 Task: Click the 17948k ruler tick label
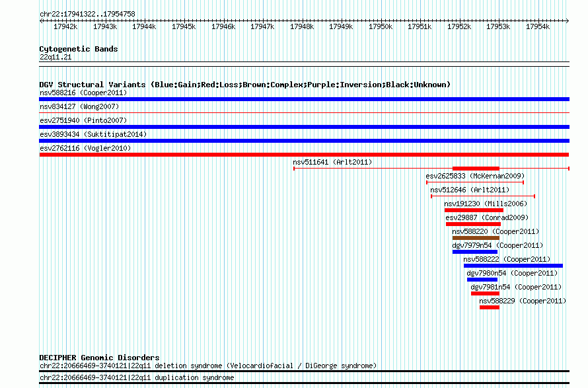click(x=302, y=26)
